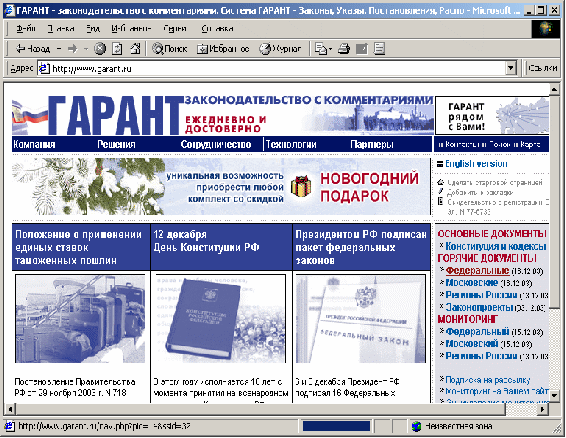
Task: Open the History (Журнал) toolbar button
Action: [x=280, y=48]
